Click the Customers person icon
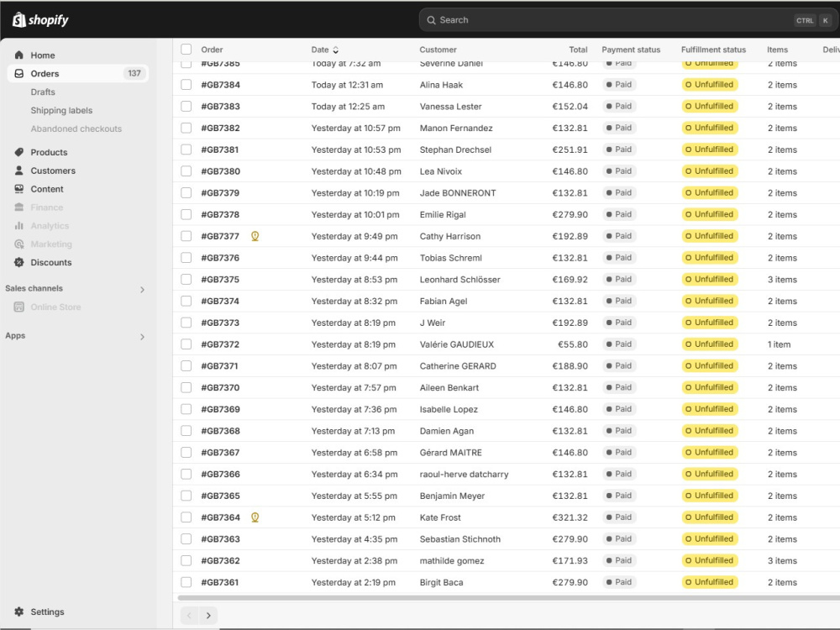 click(x=18, y=171)
